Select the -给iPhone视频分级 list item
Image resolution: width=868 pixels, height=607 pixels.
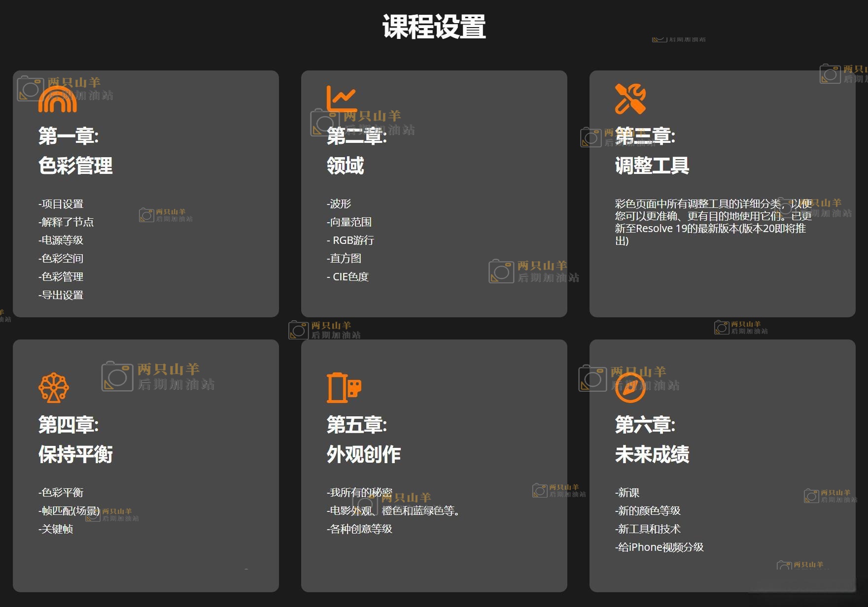(x=659, y=547)
